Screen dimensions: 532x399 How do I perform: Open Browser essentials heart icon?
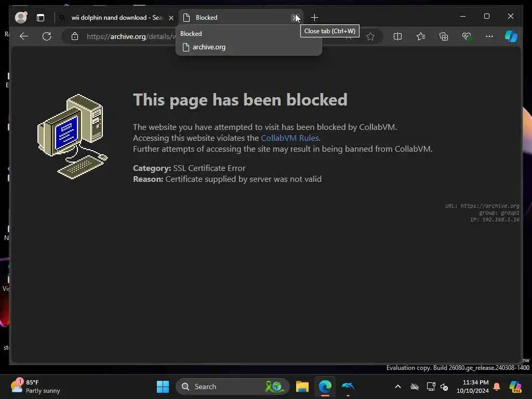(x=467, y=36)
